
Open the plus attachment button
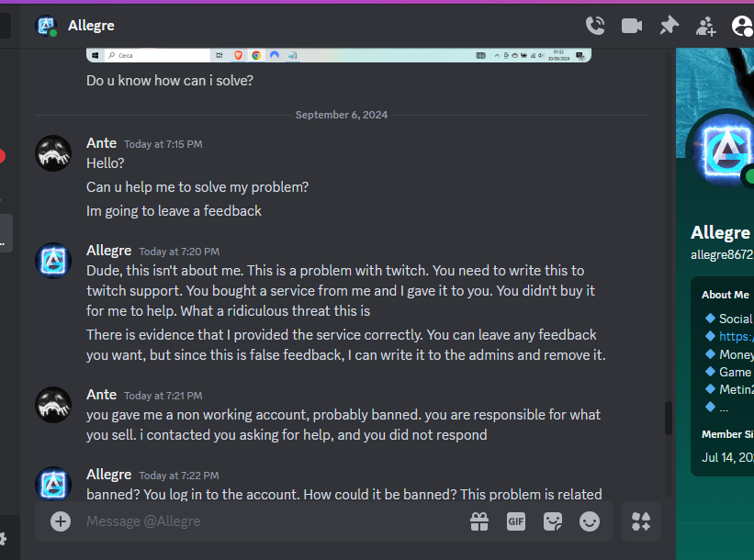(x=61, y=521)
